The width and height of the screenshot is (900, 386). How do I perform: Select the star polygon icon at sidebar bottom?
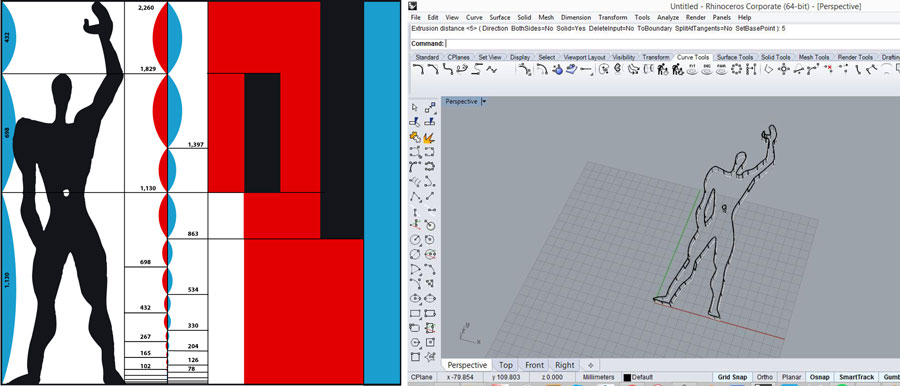429,357
